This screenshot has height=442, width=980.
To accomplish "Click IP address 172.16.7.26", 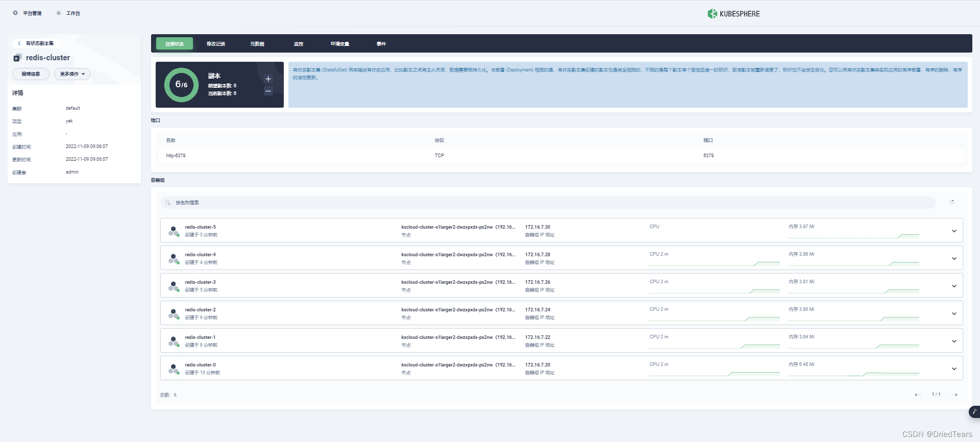I will point(537,282).
